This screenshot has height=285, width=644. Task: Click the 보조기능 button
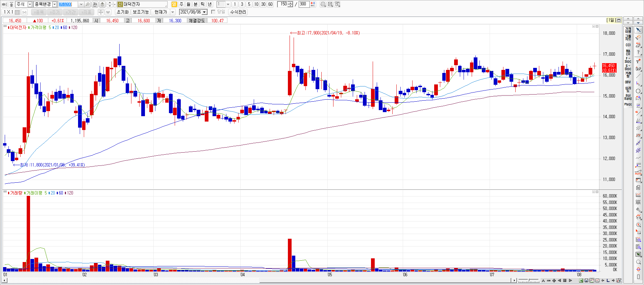[141, 12]
